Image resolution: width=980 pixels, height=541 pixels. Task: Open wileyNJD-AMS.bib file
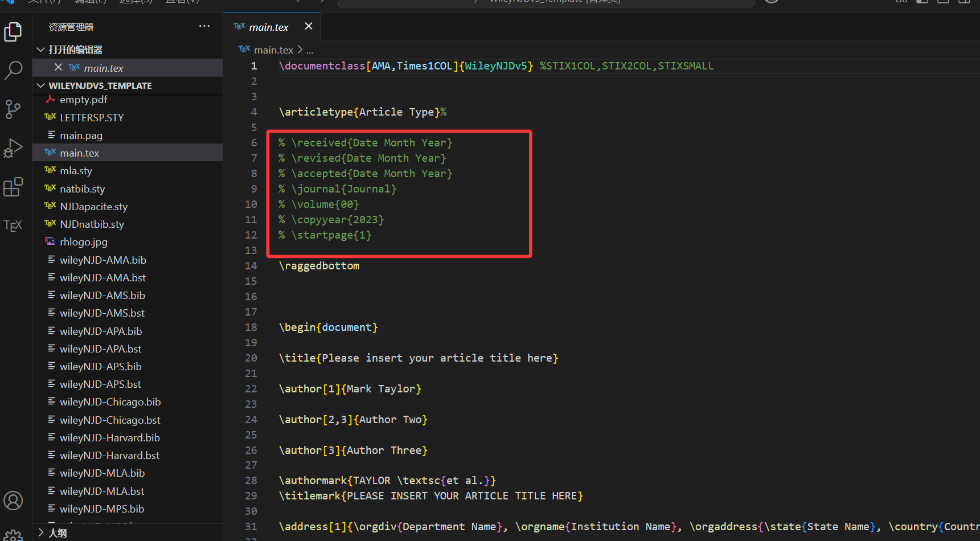pos(128,295)
